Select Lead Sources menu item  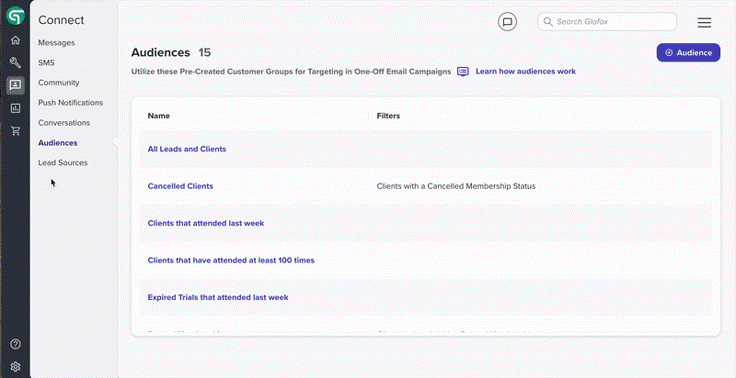pyautogui.click(x=63, y=162)
